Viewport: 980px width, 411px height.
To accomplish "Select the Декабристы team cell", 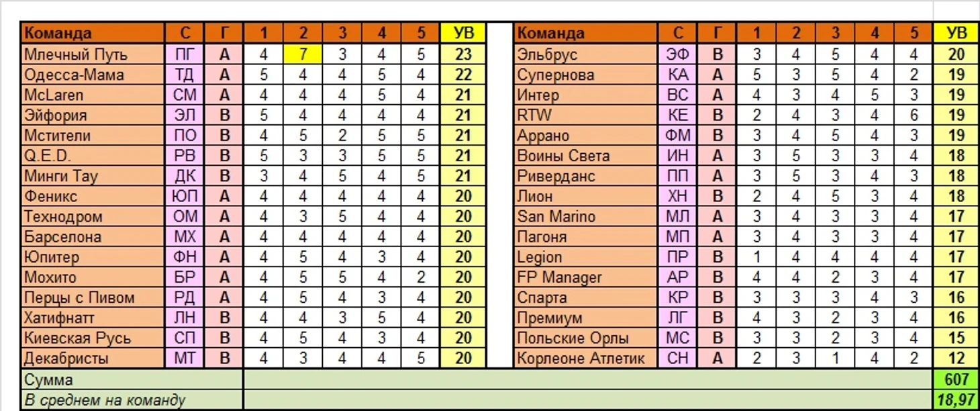I will click(x=93, y=358).
